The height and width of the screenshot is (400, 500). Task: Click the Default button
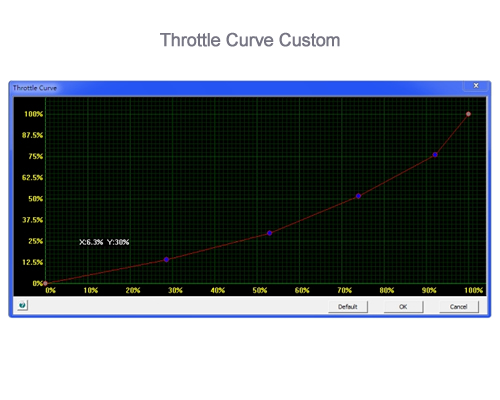point(348,307)
